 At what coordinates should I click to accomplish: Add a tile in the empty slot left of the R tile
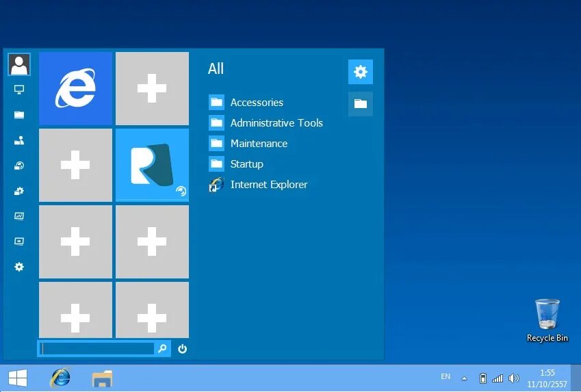coord(75,165)
